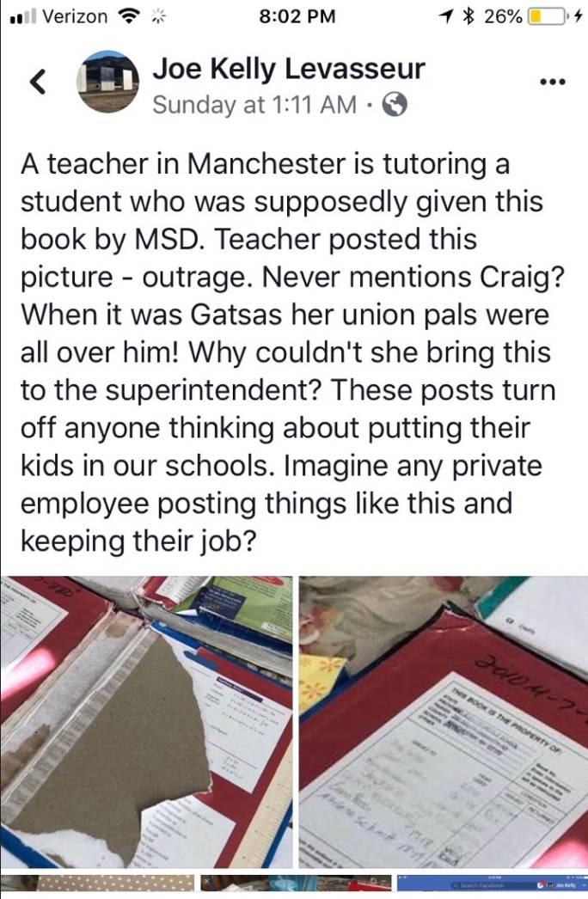The image size is (588, 899).
Task: Tap the charging bolt icon
Action: 577,16
